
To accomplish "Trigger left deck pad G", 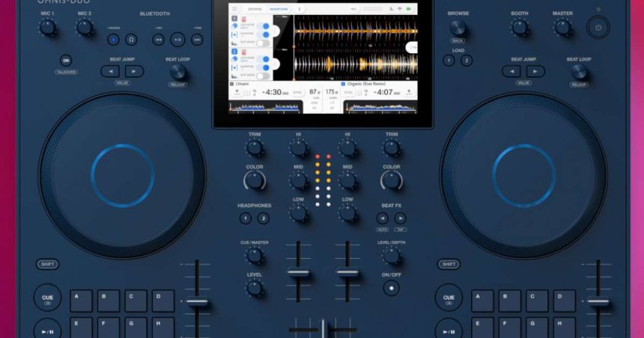I will pos(136,328).
